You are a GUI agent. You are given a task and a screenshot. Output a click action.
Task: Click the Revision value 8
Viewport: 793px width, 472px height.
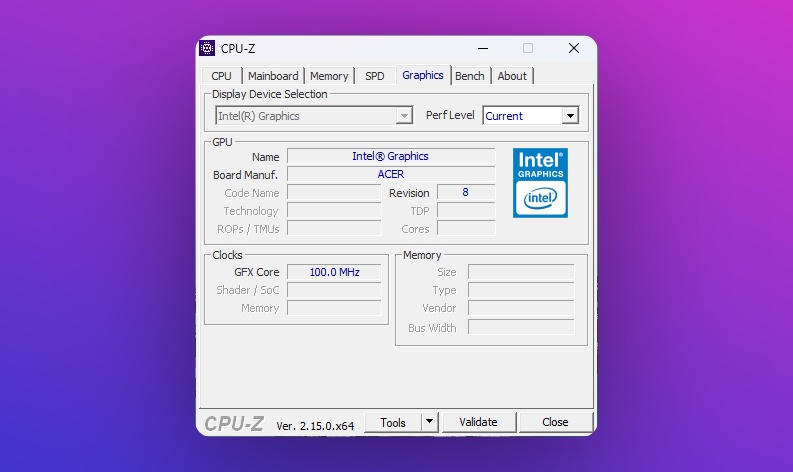tap(466, 192)
